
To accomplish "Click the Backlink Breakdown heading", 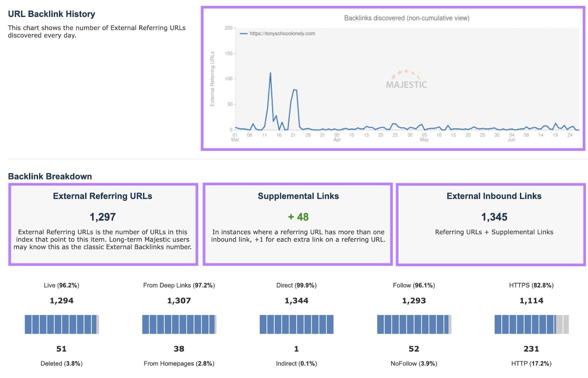I will (50, 176).
